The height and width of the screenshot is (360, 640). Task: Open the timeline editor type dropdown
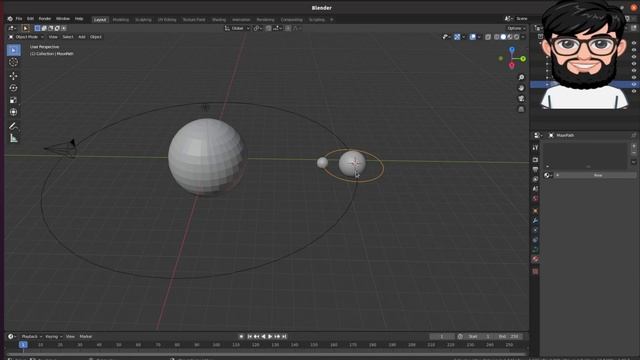pyautogui.click(x=12, y=336)
